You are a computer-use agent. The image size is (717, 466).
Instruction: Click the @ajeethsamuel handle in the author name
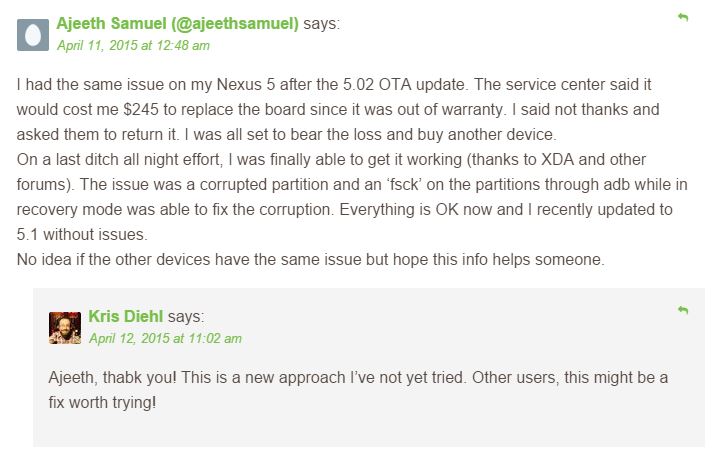(x=235, y=23)
